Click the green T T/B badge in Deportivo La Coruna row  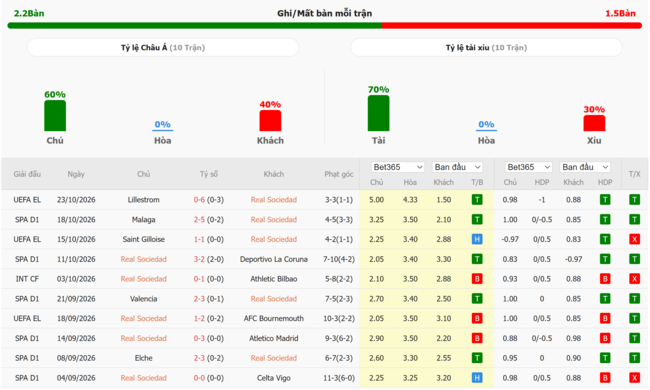477,259
